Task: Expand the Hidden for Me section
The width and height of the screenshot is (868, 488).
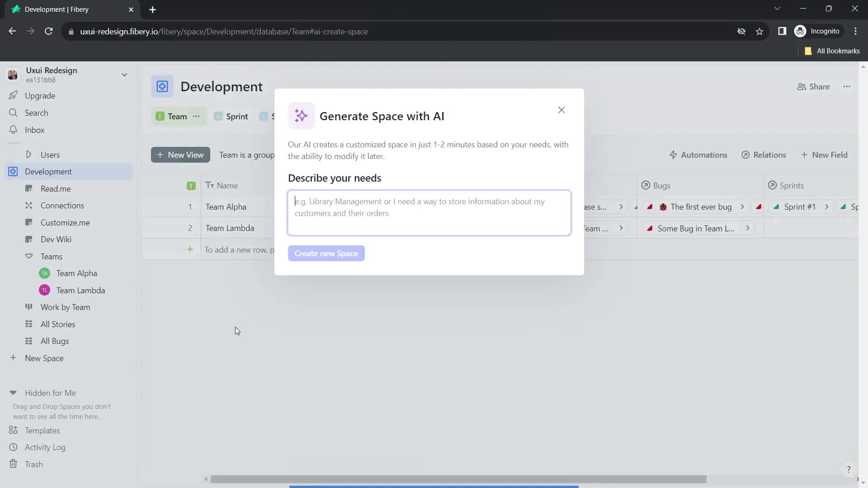Action: click(x=13, y=393)
